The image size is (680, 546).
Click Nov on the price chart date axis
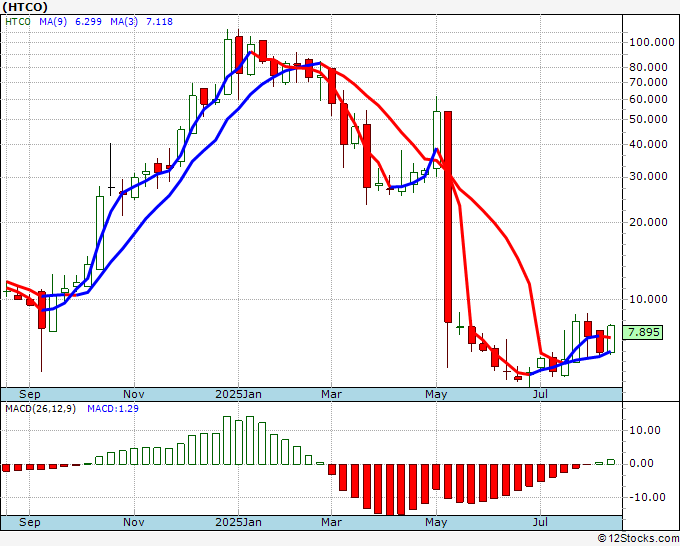pyautogui.click(x=134, y=394)
